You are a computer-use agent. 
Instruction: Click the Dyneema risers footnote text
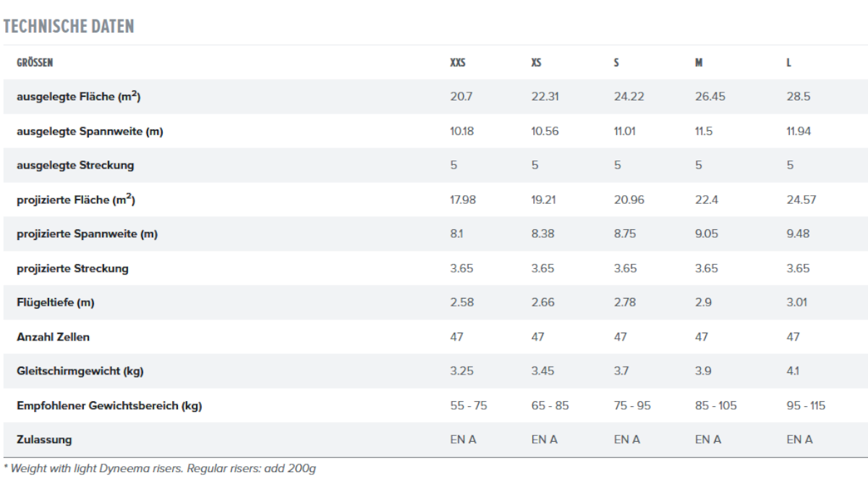160,468
